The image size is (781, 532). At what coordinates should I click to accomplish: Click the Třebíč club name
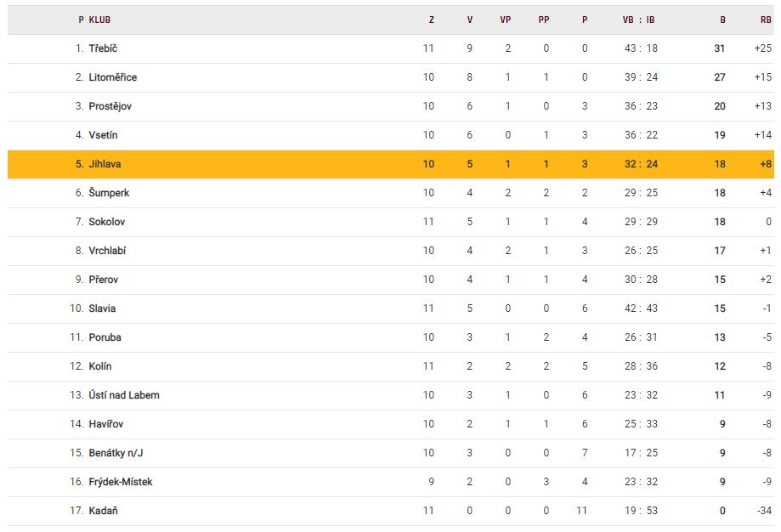click(x=103, y=48)
